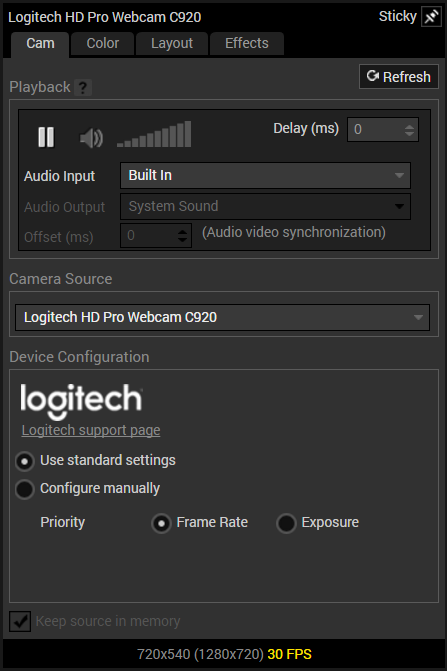The image size is (447, 671).
Task: Increase Offset (ms) stepper value
Action: coord(182,232)
